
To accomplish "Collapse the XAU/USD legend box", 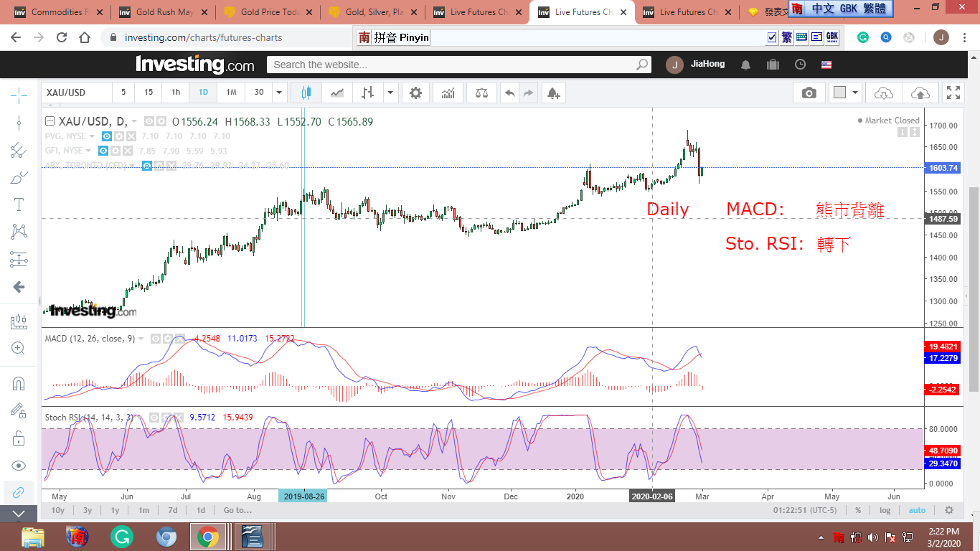I will pyautogui.click(x=50, y=122).
